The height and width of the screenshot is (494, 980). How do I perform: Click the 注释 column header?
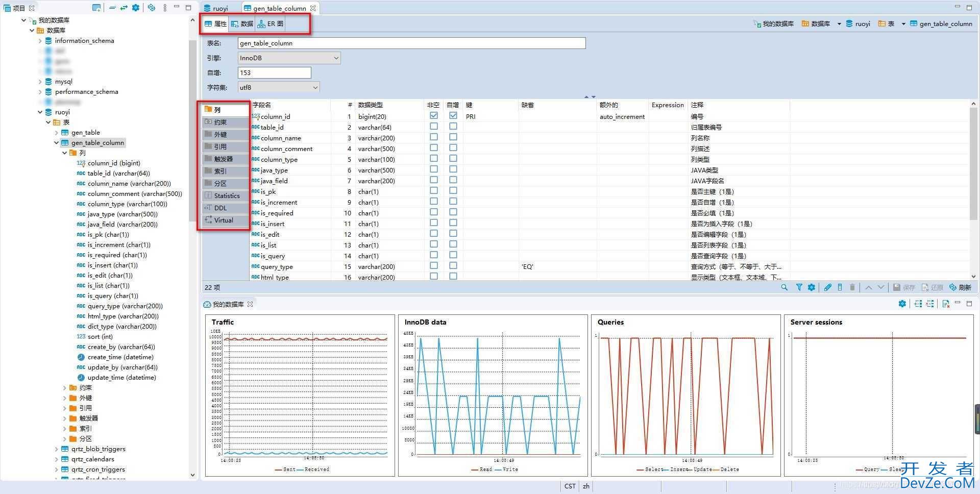tap(697, 105)
